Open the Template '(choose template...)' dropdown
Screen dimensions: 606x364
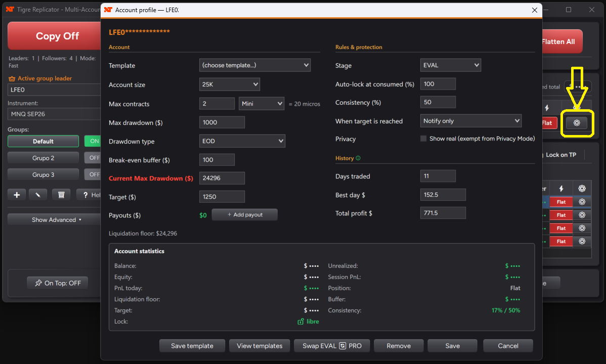tap(254, 65)
